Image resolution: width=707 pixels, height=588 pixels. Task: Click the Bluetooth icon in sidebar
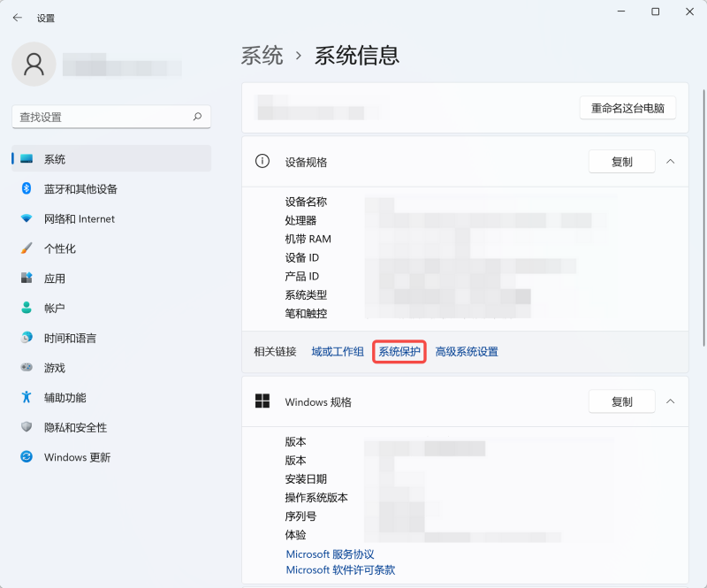tap(27, 188)
